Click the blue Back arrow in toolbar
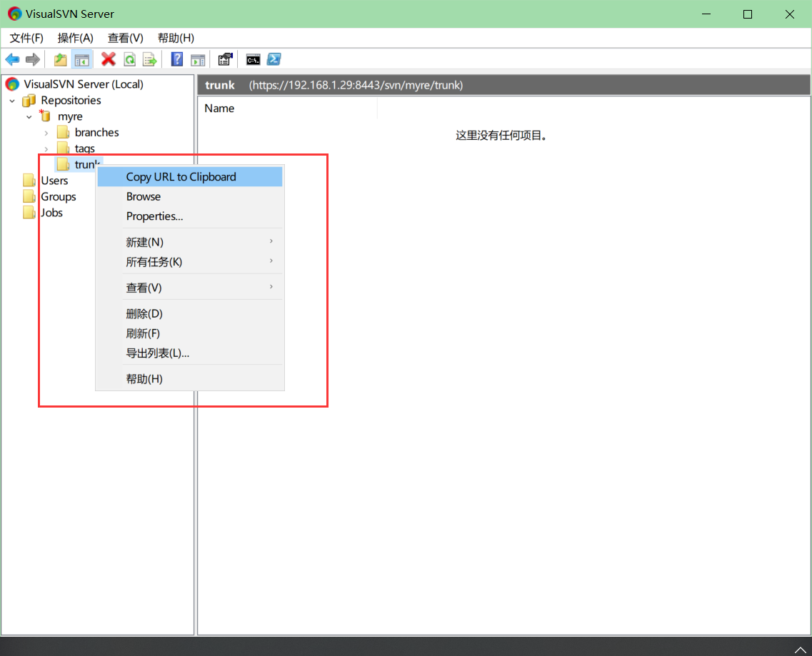This screenshot has height=656, width=812. [12, 59]
